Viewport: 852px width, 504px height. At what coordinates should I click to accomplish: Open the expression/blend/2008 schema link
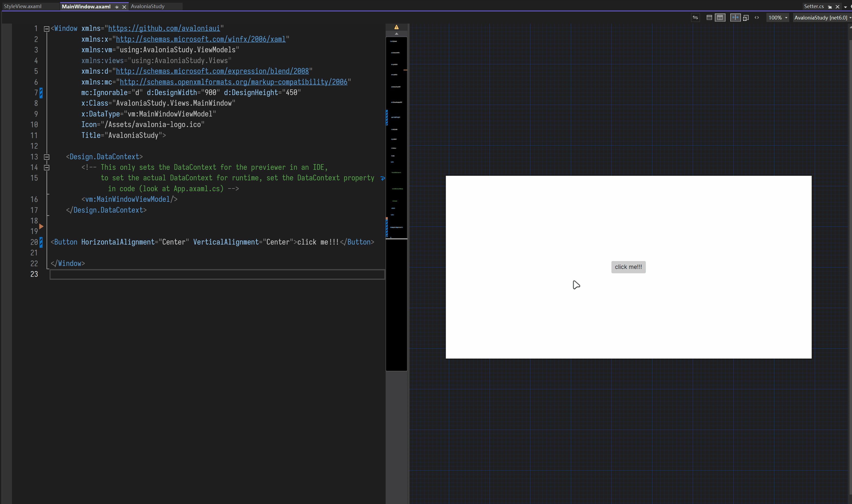pos(212,71)
